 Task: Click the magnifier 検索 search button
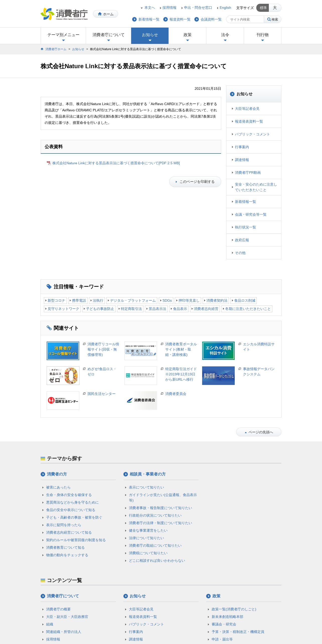click(273, 19)
